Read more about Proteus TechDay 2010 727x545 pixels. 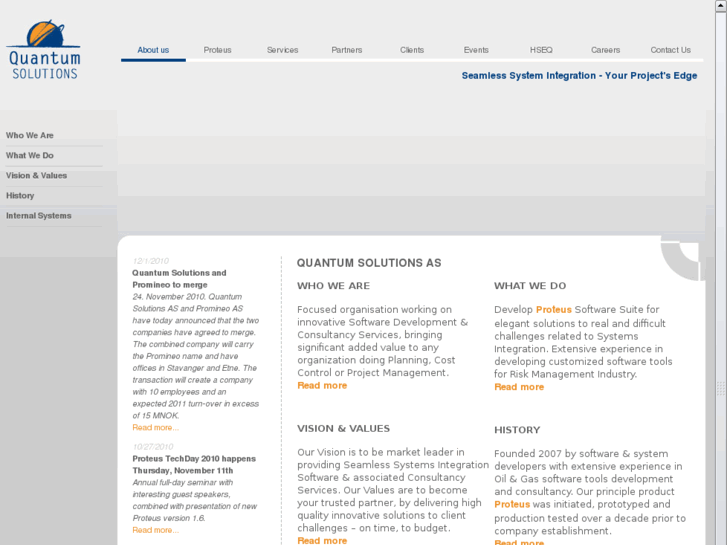(155, 530)
